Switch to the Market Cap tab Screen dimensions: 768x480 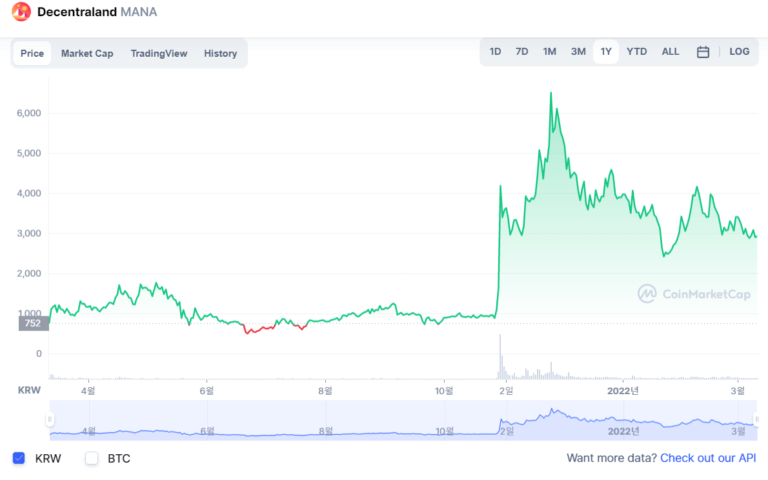(x=87, y=53)
